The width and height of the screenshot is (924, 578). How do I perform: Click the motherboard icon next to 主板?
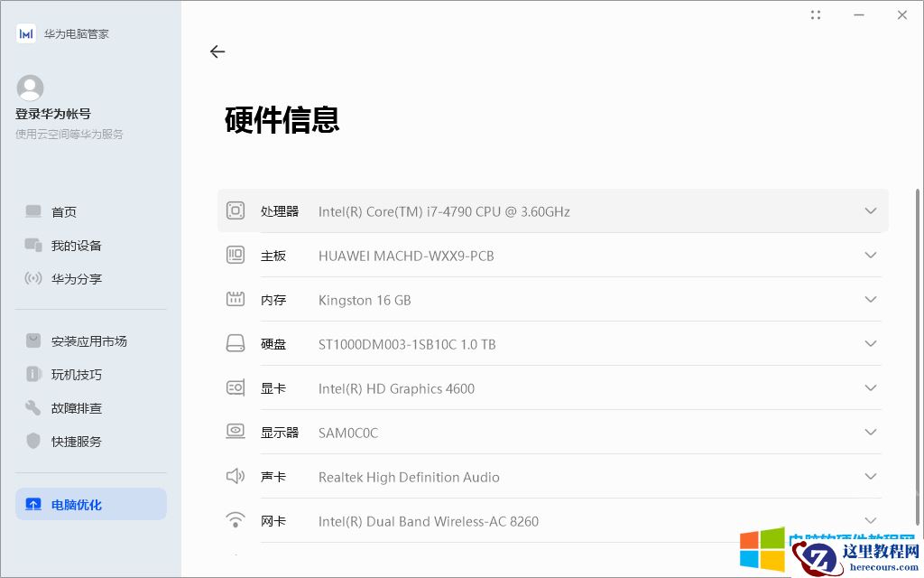point(236,255)
